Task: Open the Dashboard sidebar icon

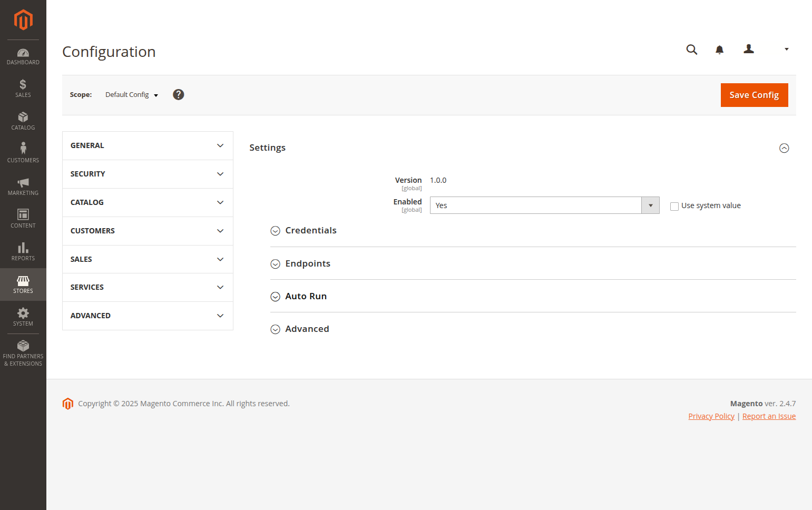Action: click(23, 56)
